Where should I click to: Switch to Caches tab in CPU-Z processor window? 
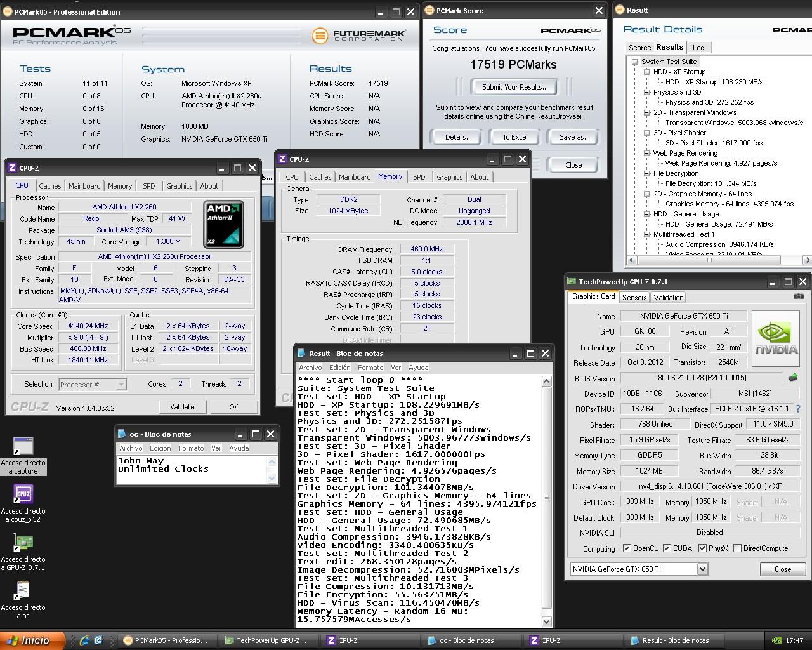[x=50, y=186]
